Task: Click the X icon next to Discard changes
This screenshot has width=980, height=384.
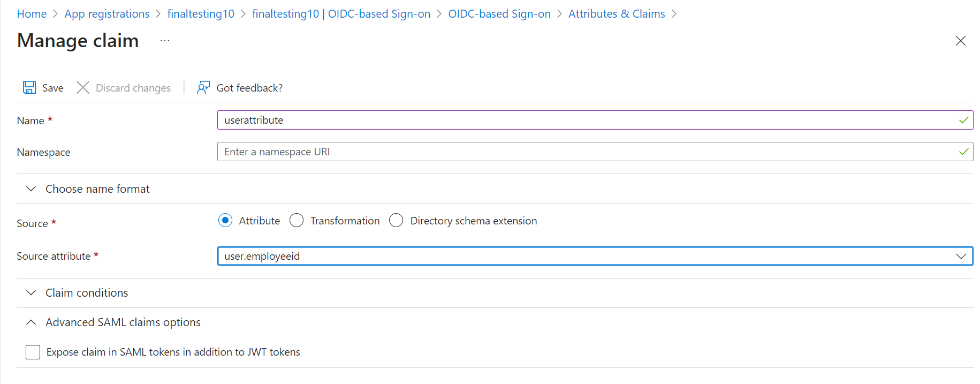Action: [x=83, y=87]
